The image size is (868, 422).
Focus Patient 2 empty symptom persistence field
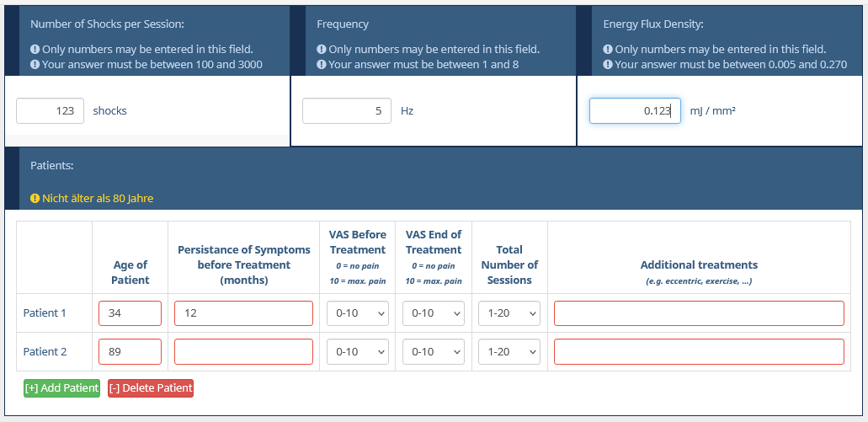tap(243, 351)
